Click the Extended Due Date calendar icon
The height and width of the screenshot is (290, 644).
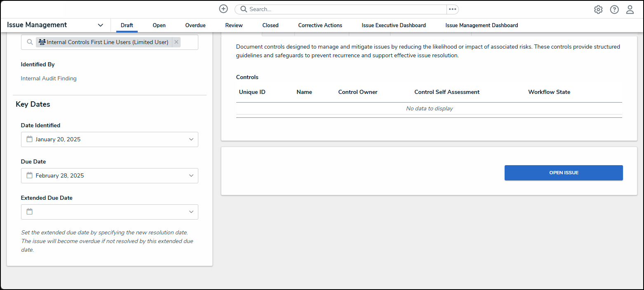point(30,212)
